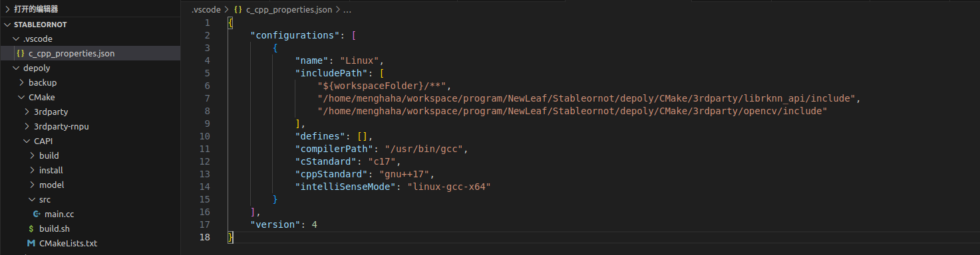The image size is (980, 255).
Task: Click the "version" key on line 17
Action: [275, 224]
